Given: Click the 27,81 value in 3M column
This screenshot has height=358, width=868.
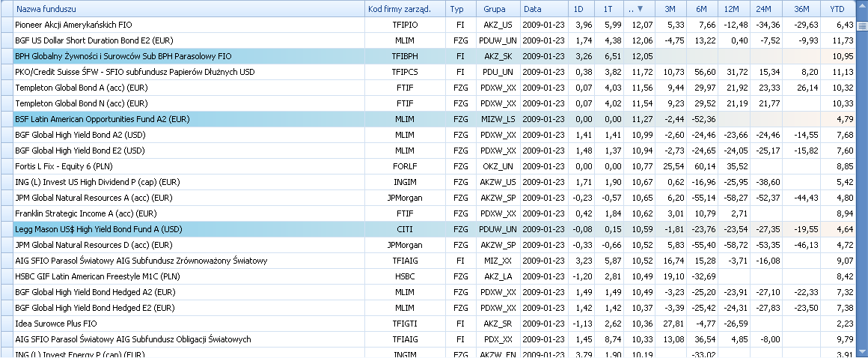Looking at the screenshot, I should click(671, 323).
